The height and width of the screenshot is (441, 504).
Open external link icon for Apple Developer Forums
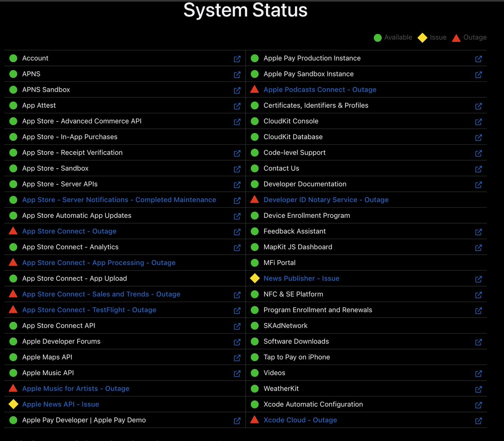pos(237,342)
